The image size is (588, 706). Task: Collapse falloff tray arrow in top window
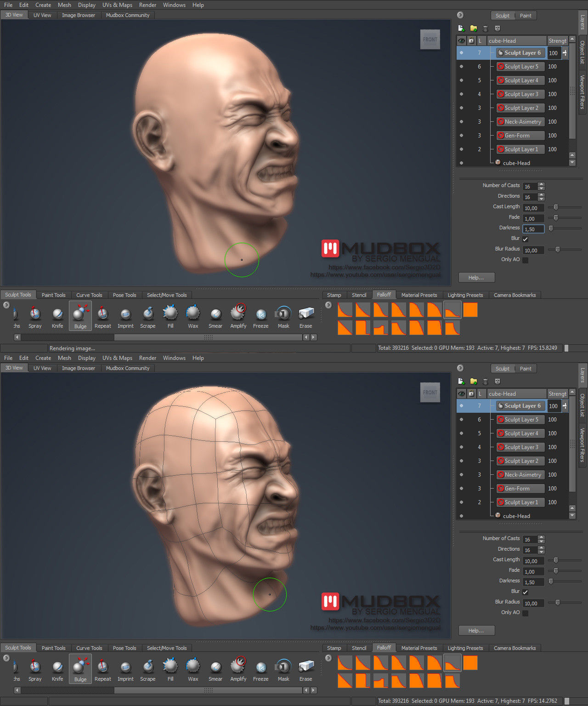coord(328,305)
